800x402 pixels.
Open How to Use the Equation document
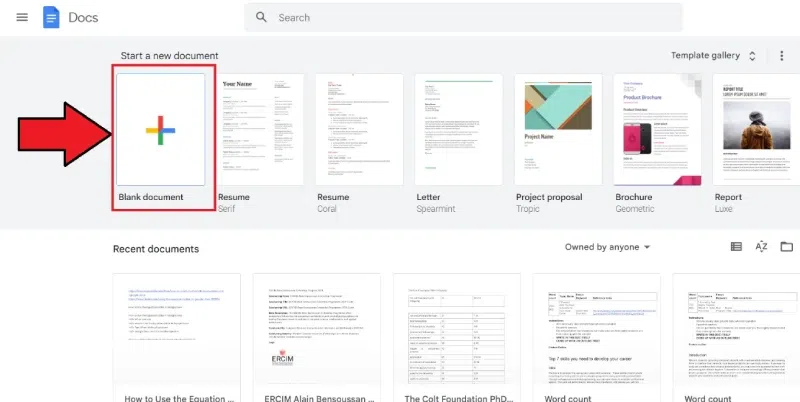177,338
